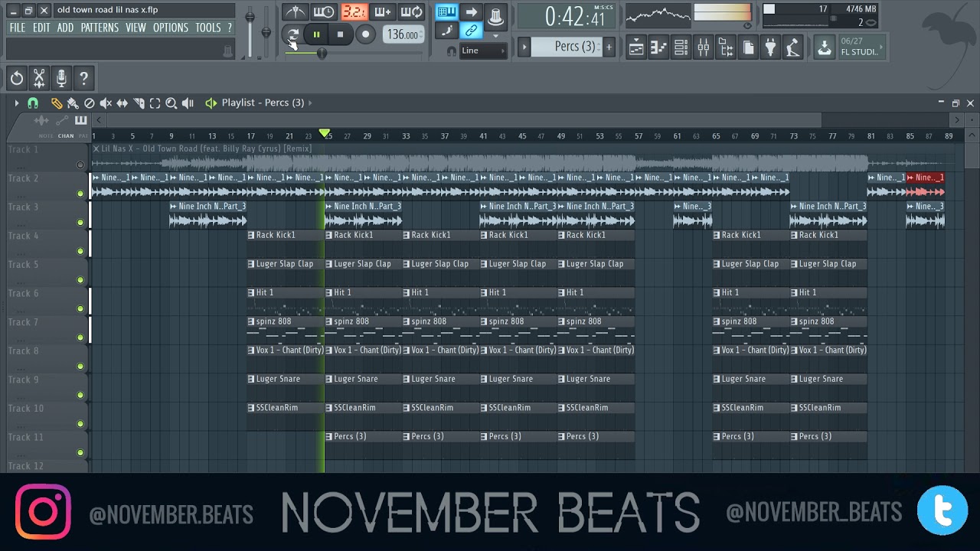
Task: Open the 06/27 FL STUDI.. news panel
Action: click(861, 47)
